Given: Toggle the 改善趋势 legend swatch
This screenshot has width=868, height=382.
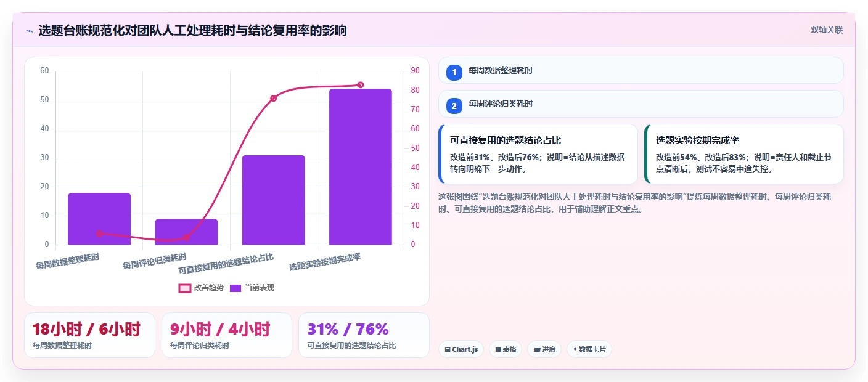Looking at the screenshot, I should pyautogui.click(x=185, y=288).
